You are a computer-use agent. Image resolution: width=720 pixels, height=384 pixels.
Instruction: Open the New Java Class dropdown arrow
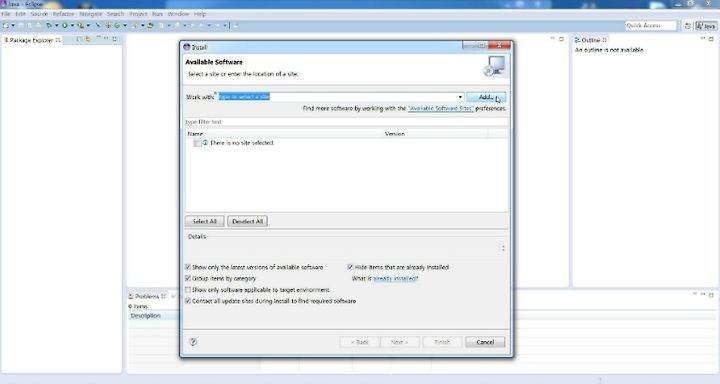tap(125, 25)
